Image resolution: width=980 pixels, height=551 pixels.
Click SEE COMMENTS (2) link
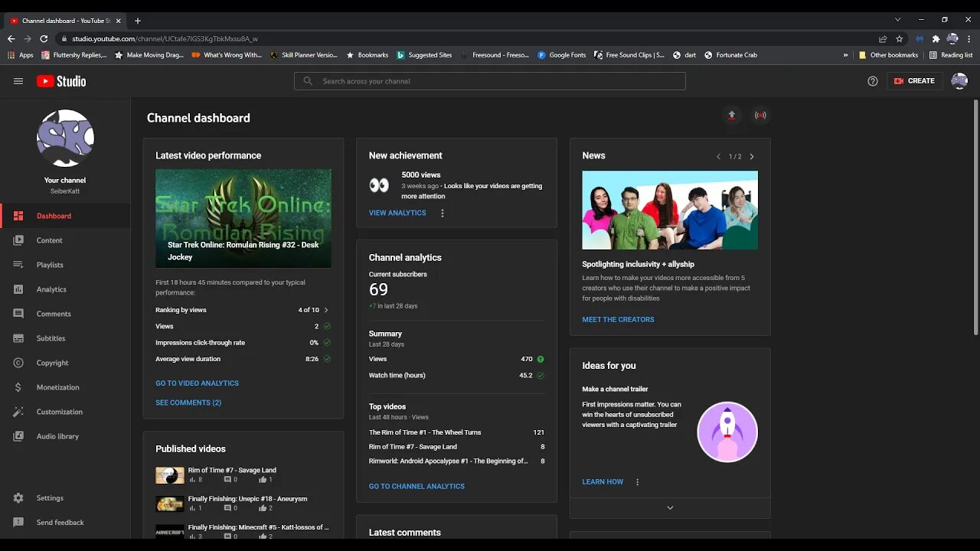[188, 403]
